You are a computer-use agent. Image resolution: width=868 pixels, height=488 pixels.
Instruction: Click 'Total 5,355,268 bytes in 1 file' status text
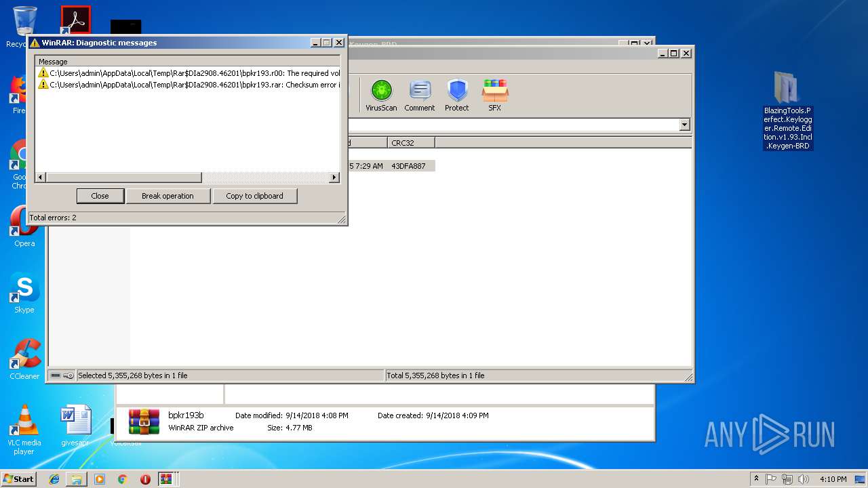click(436, 375)
